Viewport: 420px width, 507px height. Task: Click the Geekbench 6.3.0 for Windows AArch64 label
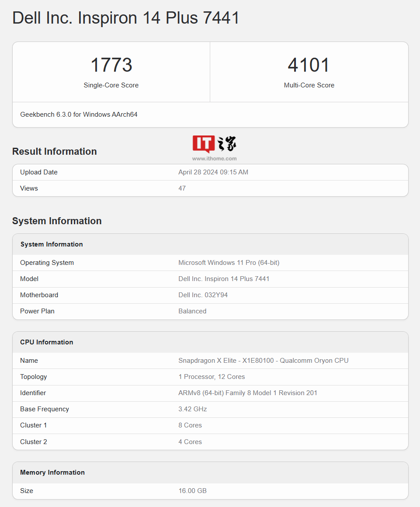[x=79, y=114]
